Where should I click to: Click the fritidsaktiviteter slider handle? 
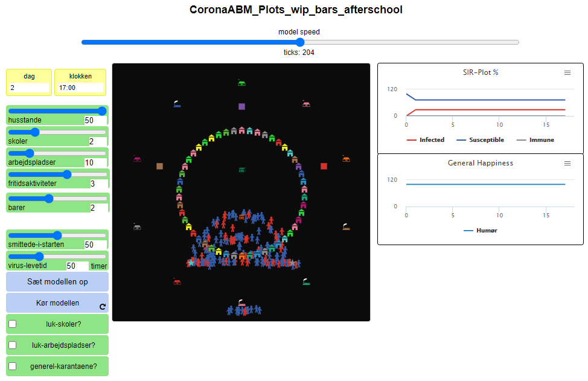67,174
